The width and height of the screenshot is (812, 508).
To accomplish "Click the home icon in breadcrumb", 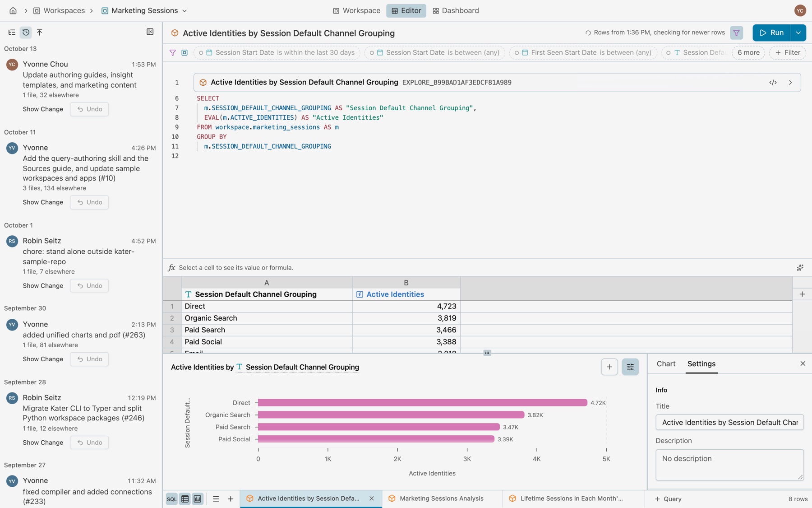I will 13,10.
